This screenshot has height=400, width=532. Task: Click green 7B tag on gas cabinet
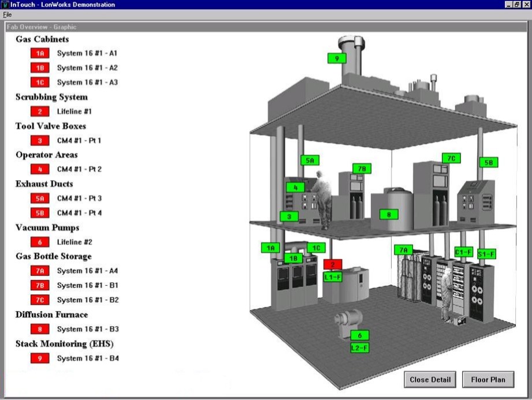click(362, 169)
